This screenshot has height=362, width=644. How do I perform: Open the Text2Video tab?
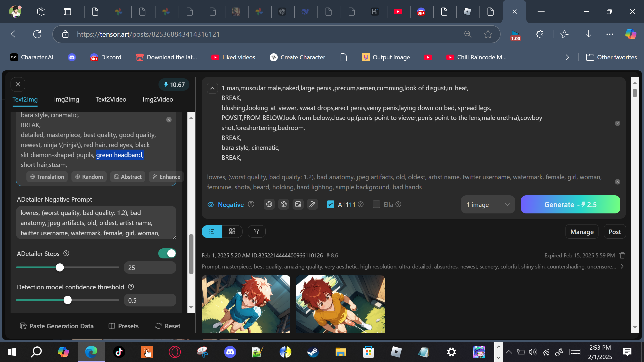pos(111,99)
